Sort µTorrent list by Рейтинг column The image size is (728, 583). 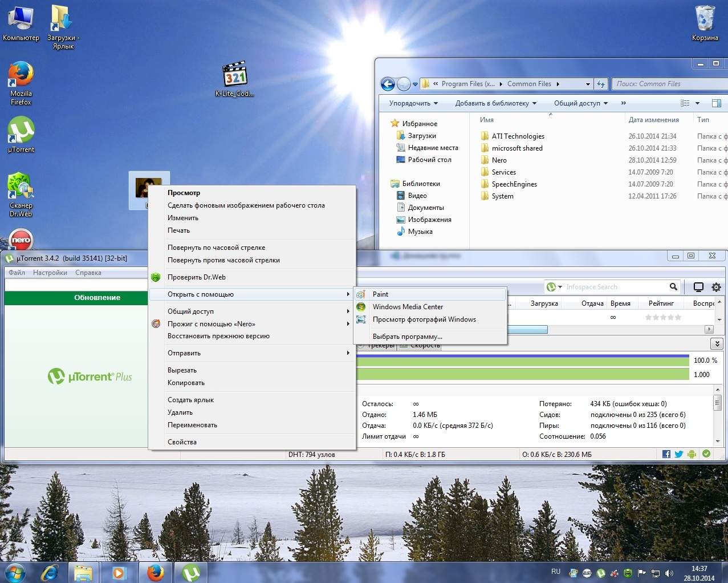(x=661, y=303)
